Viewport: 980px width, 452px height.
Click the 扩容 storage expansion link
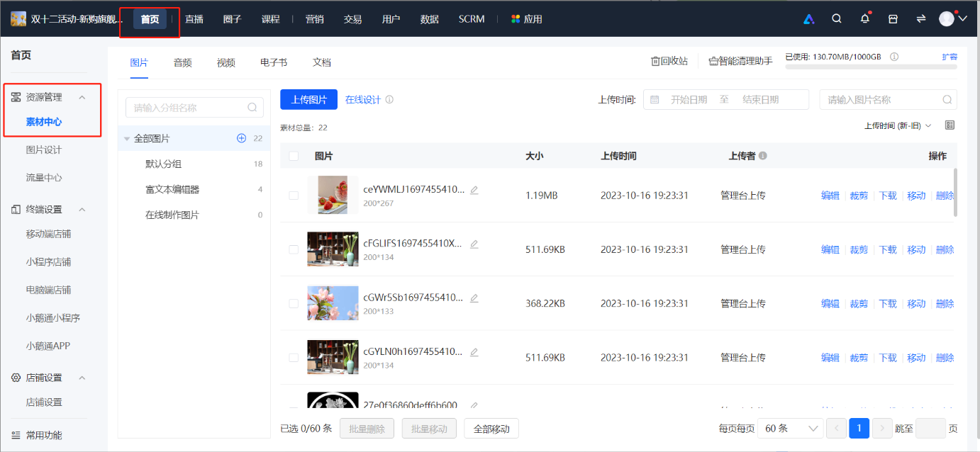coord(950,56)
